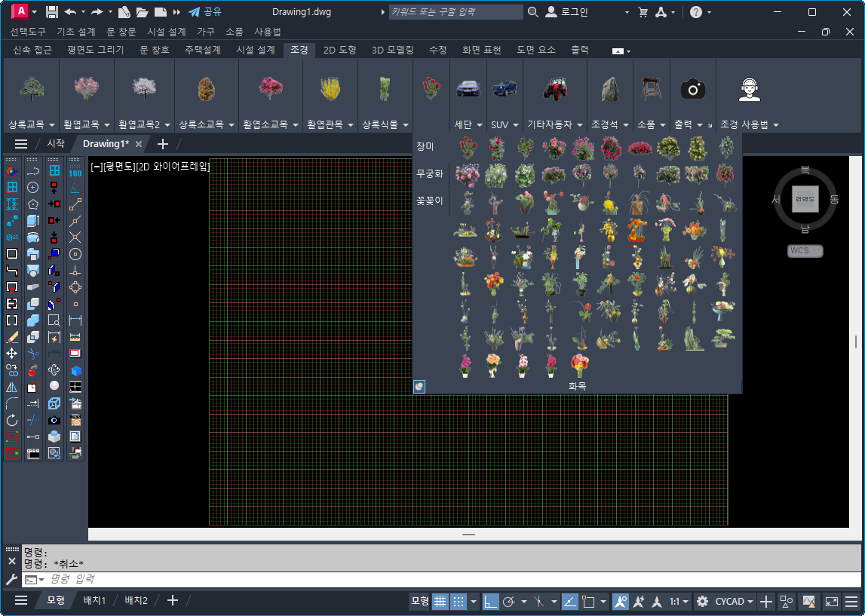Open the 1:1 annotation scale dropdown
Viewport: 865px width, 616px height.
pos(679,601)
